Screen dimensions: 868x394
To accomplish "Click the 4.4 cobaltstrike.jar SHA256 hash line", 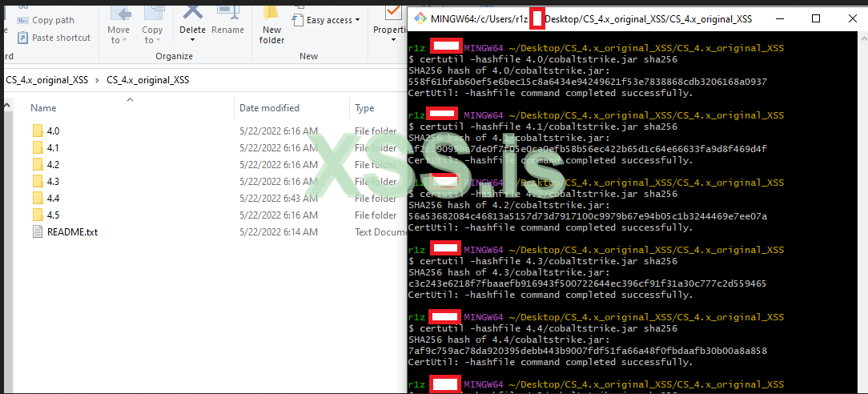I will pos(587,352).
